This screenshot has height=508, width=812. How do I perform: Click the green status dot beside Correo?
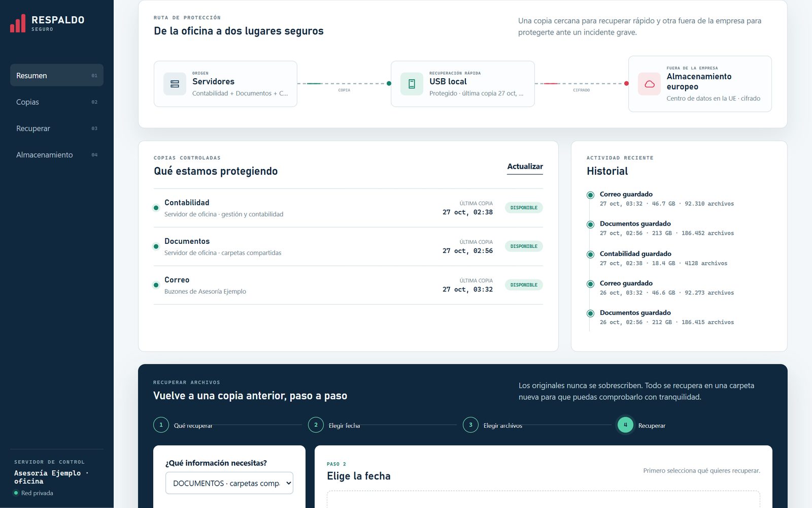[x=156, y=285]
